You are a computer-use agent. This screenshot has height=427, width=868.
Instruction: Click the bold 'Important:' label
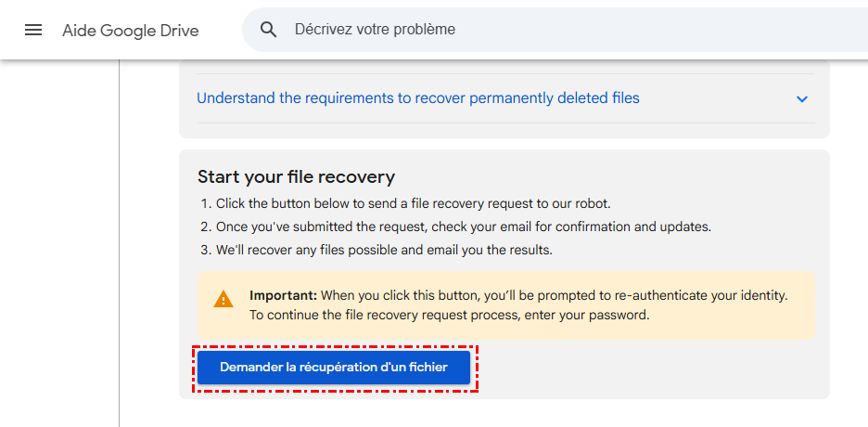(x=283, y=295)
